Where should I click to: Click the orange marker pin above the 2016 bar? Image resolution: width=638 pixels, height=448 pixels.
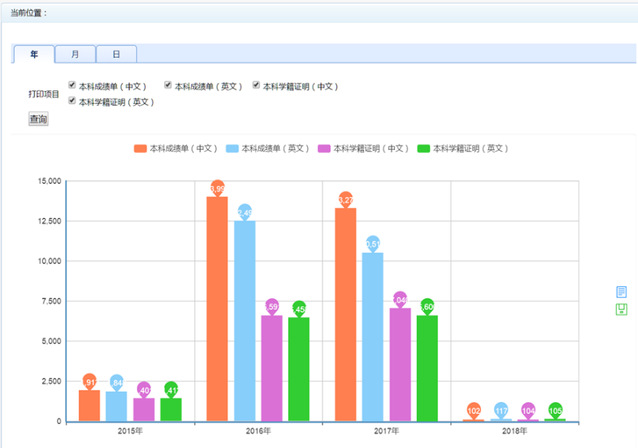(x=217, y=188)
